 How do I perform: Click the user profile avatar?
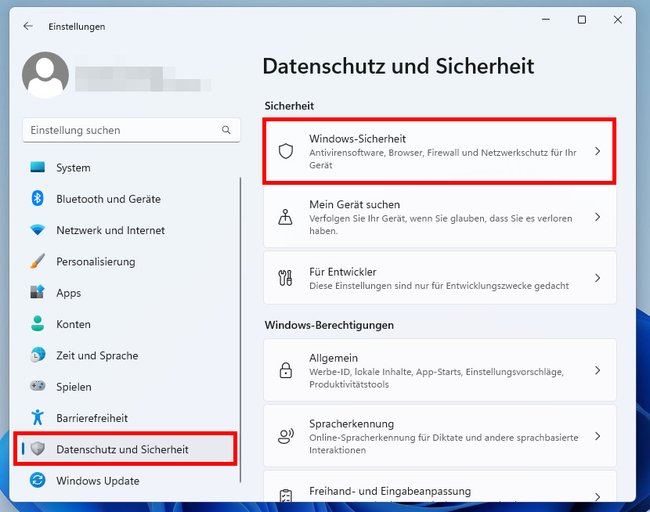click(x=45, y=75)
